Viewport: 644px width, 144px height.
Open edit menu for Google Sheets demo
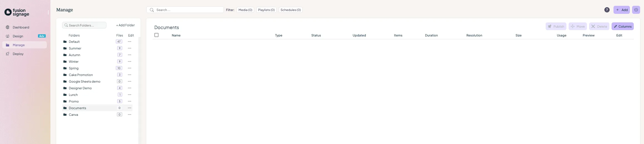pyautogui.click(x=129, y=82)
